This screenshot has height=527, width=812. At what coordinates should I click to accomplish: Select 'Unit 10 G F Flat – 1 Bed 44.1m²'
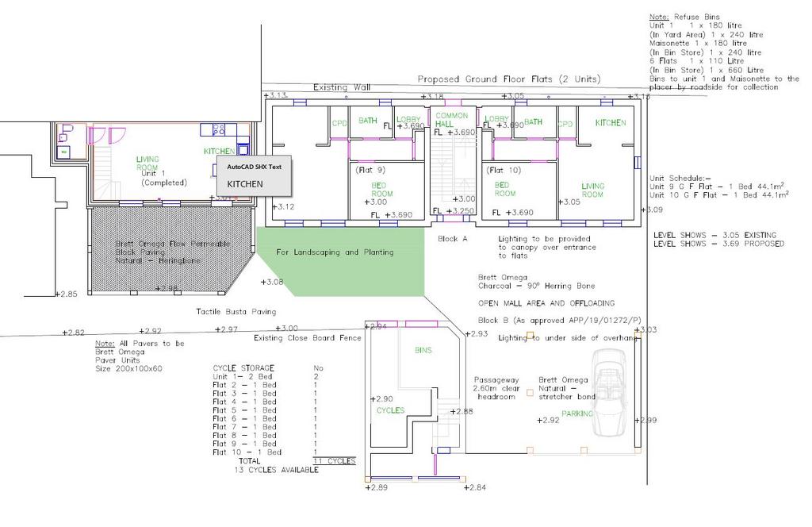718,194
